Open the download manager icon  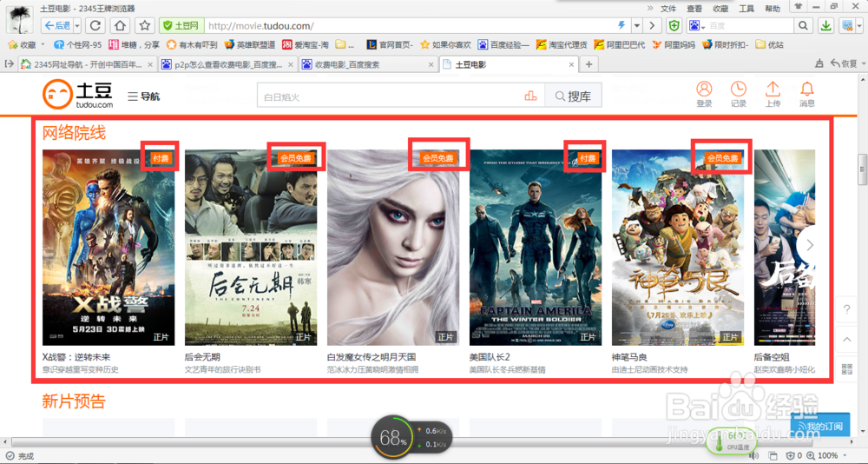825,25
